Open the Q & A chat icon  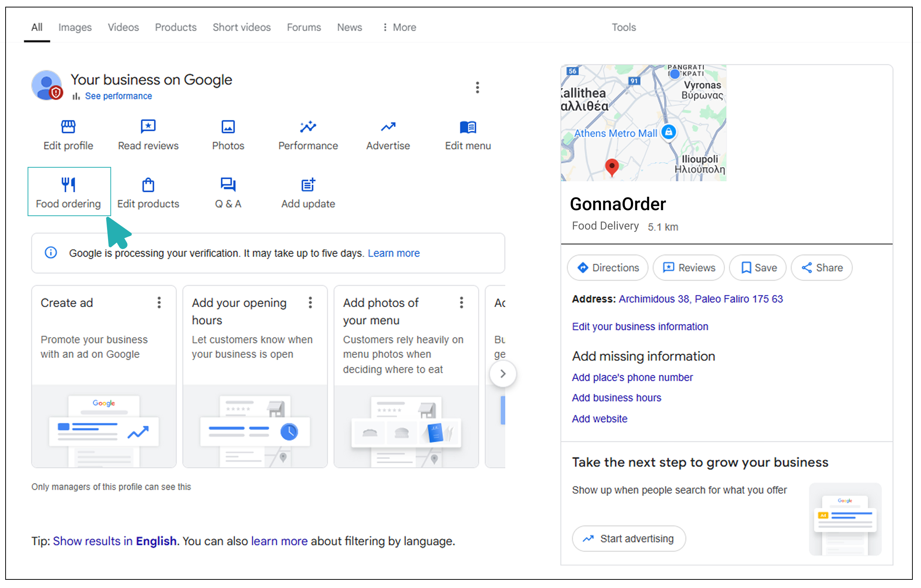click(x=228, y=185)
